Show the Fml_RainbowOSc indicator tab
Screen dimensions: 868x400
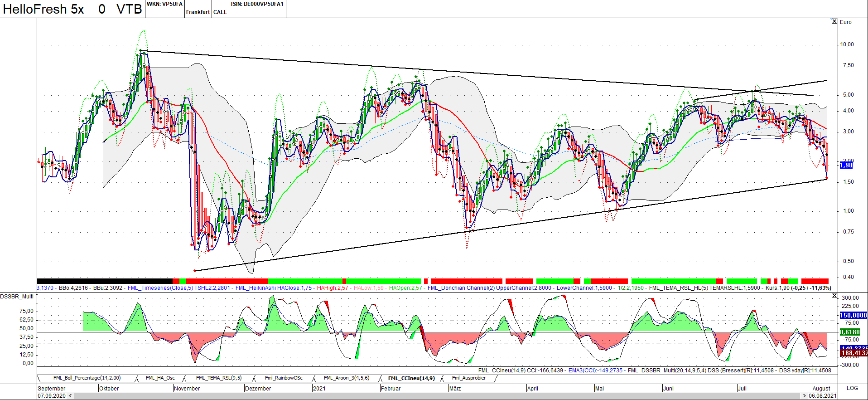(x=284, y=378)
